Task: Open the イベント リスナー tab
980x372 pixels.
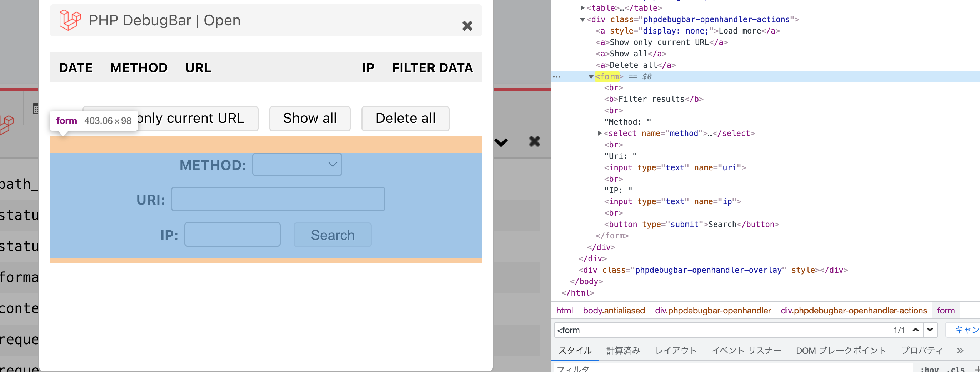Action: pos(746,350)
